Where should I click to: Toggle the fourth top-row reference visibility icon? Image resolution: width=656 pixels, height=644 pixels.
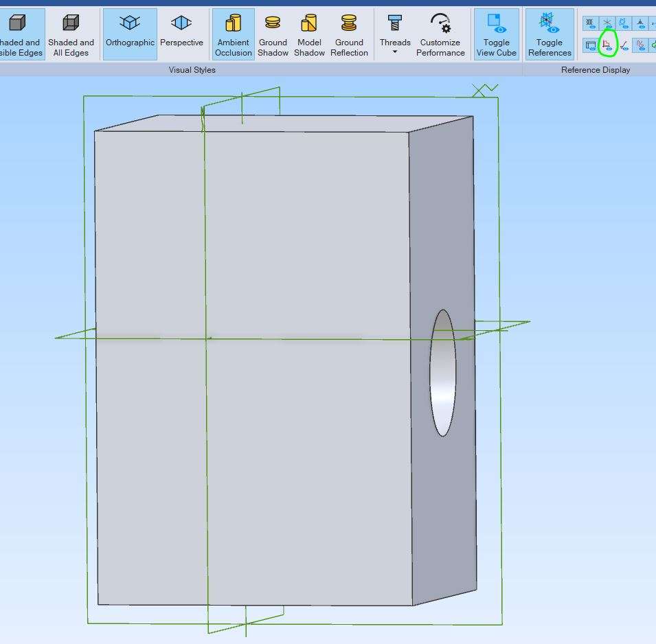[640, 23]
